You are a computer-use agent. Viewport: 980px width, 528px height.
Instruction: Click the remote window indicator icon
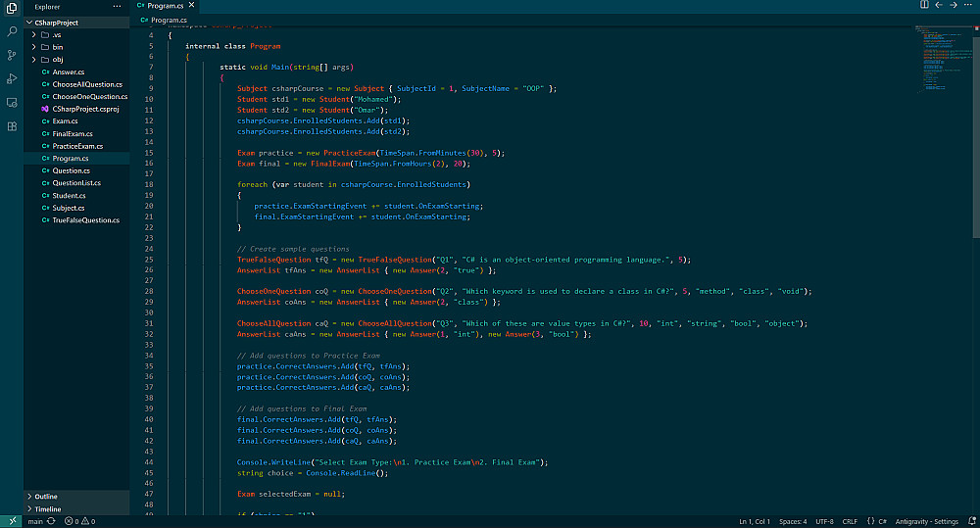coord(11,521)
